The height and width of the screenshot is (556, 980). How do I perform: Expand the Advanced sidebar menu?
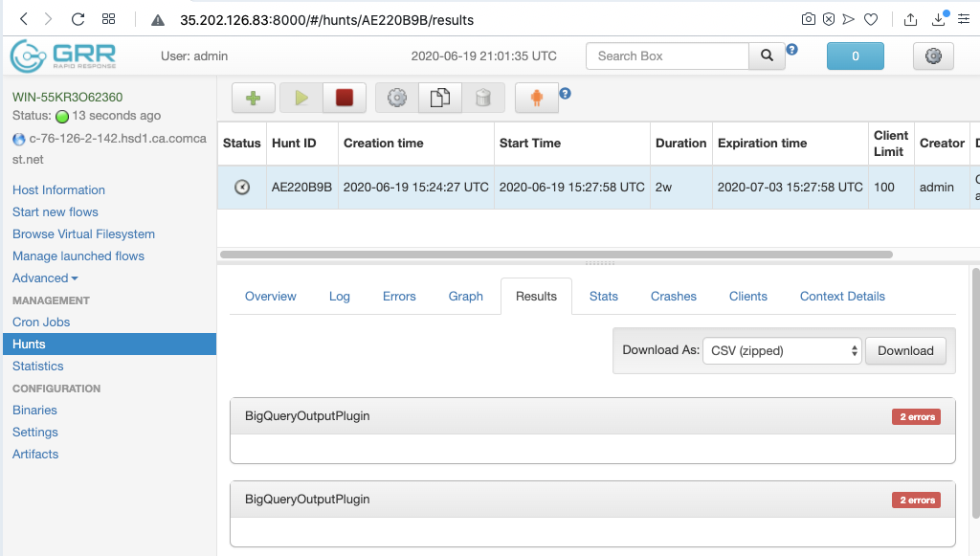[x=45, y=278]
